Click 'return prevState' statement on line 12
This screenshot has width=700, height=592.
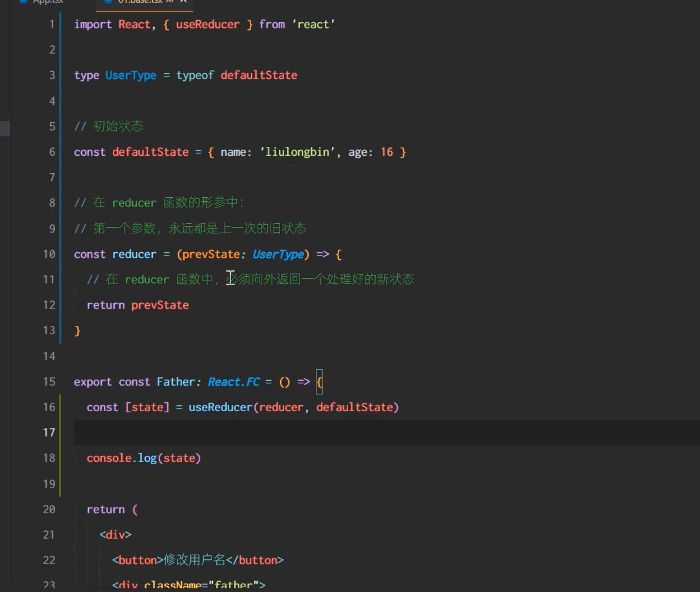pyautogui.click(x=137, y=305)
